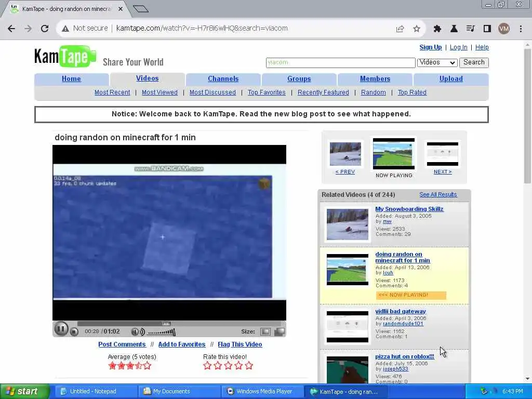Open the Members tab

coord(375,79)
